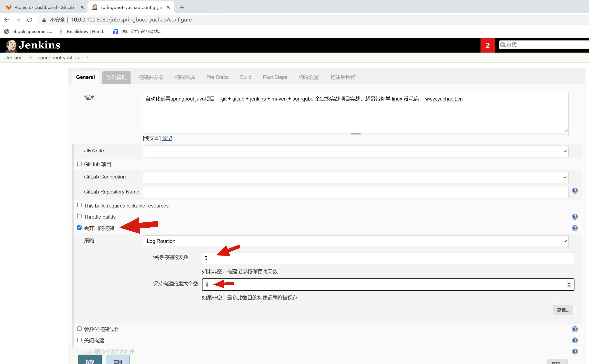Reload the page with browser refresh icon
The height and width of the screenshot is (364, 589).
[30, 20]
